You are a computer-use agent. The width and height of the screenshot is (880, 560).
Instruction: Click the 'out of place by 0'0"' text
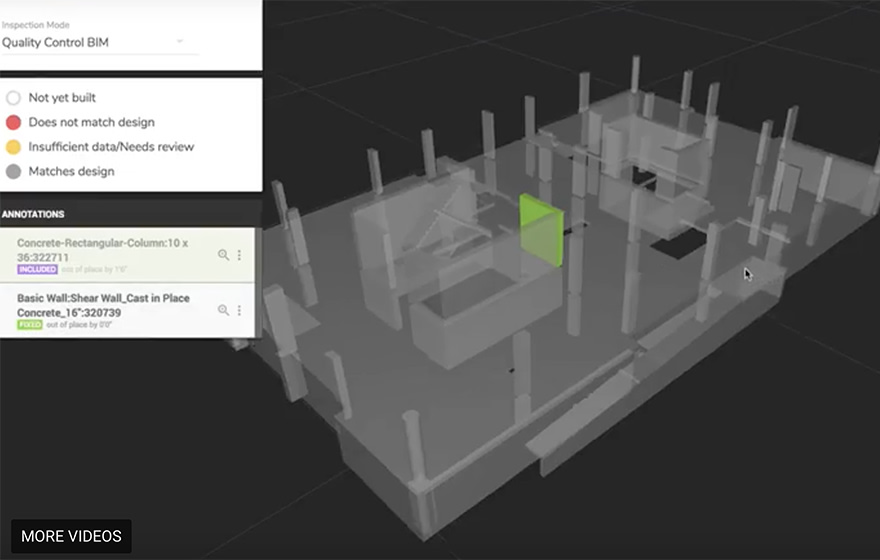click(79, 325)
